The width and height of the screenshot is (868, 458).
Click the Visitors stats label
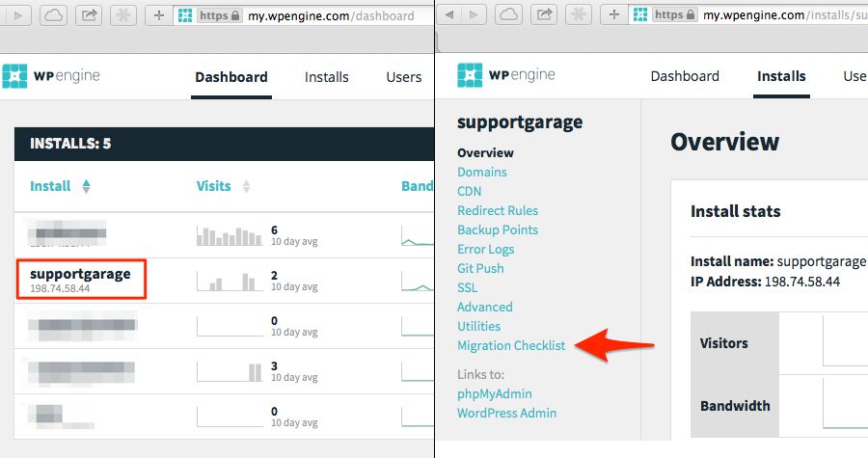[723, 343]
